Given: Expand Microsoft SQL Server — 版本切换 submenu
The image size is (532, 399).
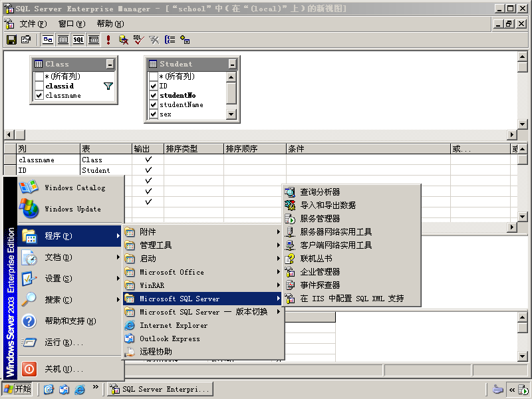Looking at the screenshot, I should click(203, 312).
